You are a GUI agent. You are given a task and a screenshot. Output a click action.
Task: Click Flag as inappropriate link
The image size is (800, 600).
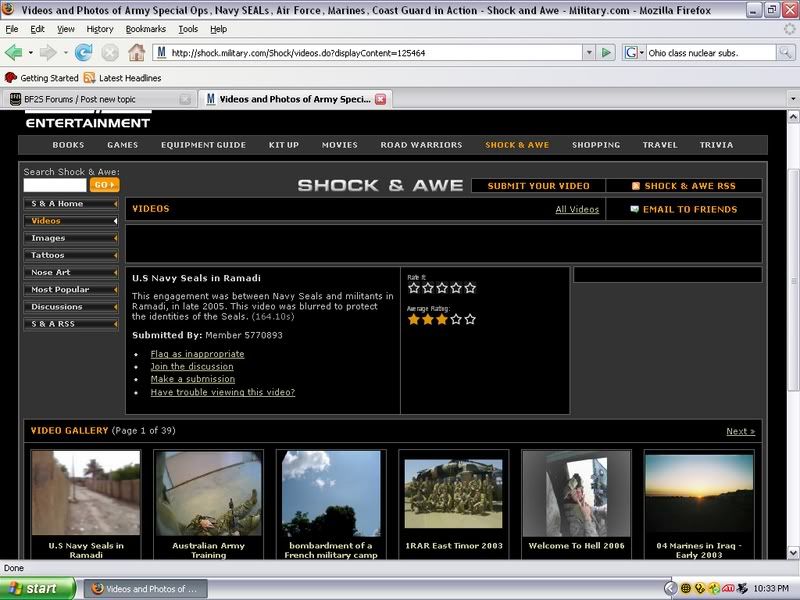pyautogui.click(x=197, y=354)
